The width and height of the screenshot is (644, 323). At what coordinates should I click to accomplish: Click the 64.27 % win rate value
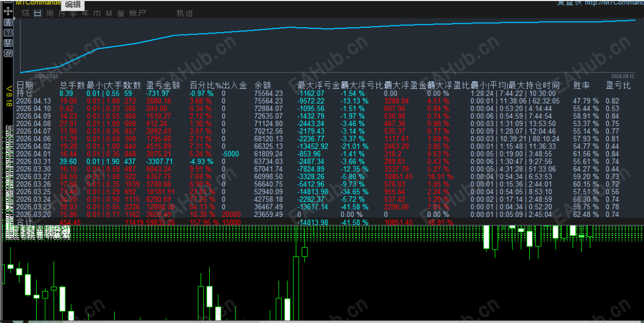point(586,169)
